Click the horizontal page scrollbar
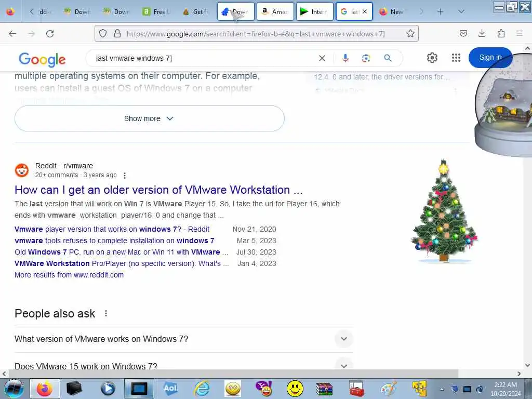 (233, 374)
